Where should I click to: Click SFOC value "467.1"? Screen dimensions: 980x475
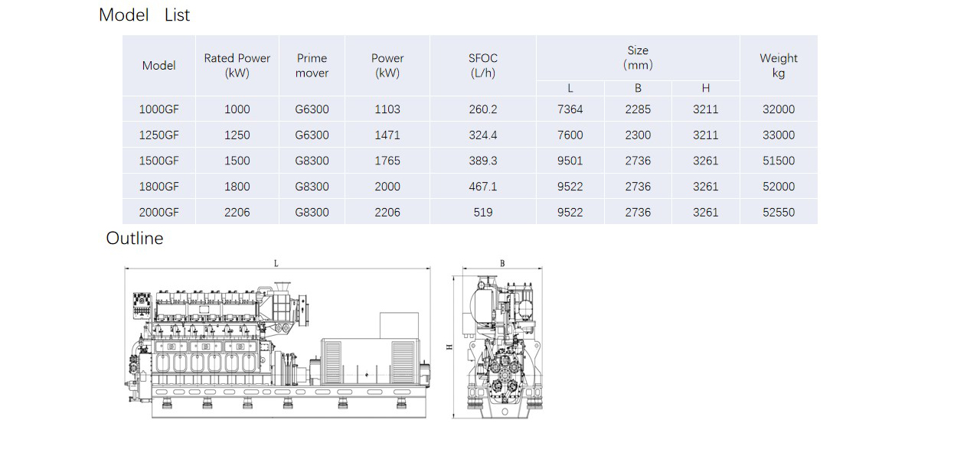[x=483, y=187]
